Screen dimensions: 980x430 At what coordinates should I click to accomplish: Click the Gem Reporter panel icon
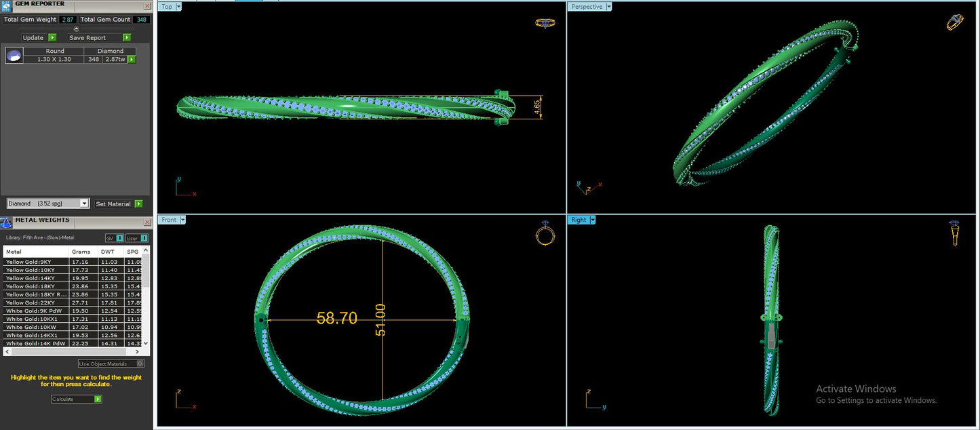(5, 6)
